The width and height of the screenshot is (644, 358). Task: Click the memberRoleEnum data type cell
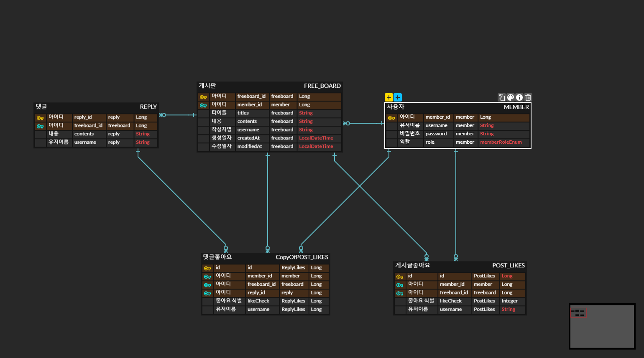coord(504,142)
